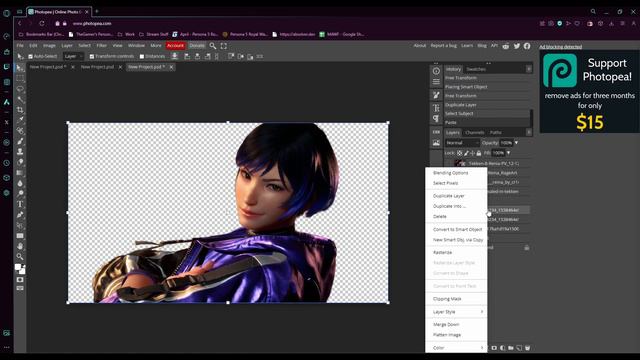
Task: Select the Spot Healing tool
Action: [x=20, y=131]
